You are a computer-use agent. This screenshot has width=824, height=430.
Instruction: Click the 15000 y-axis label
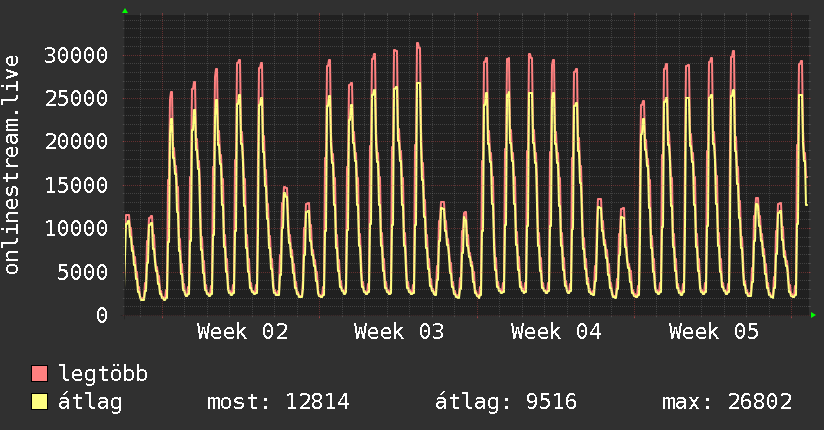[76, 185]
